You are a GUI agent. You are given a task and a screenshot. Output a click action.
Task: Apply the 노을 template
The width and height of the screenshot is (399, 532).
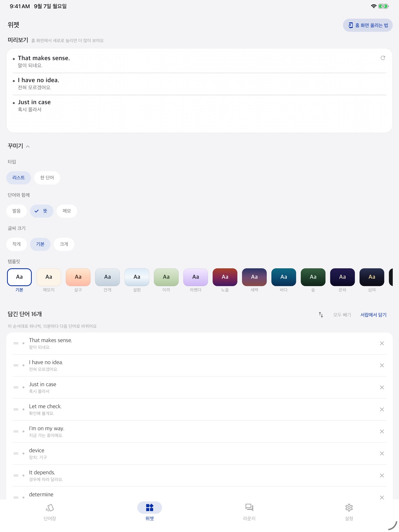(225, 277)
